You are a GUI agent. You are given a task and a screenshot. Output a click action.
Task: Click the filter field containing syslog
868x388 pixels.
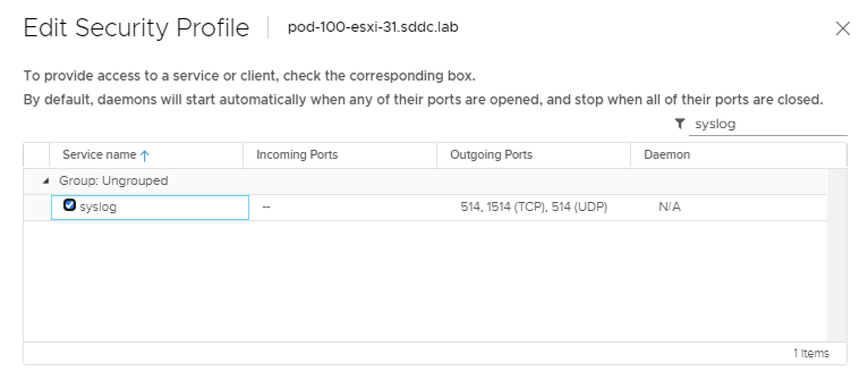point(768,124)
